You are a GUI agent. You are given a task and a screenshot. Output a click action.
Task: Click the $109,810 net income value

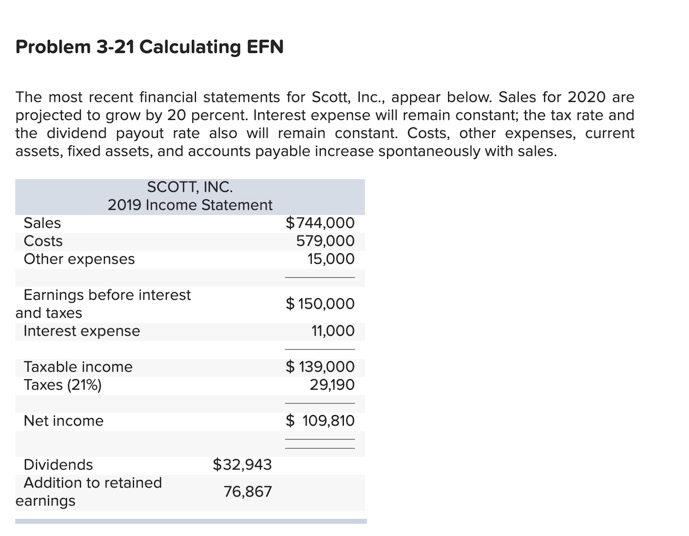[320, 421]
